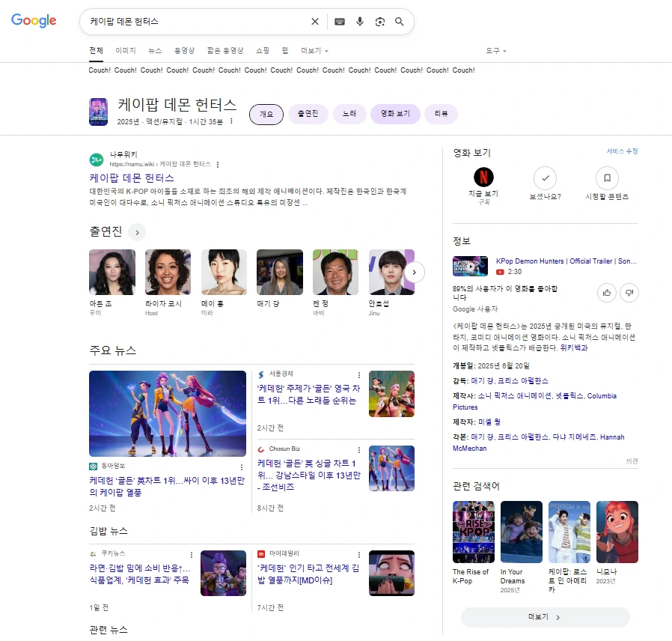Open three-dot menu of 쿠키뉴스 article

click(192, 554)
